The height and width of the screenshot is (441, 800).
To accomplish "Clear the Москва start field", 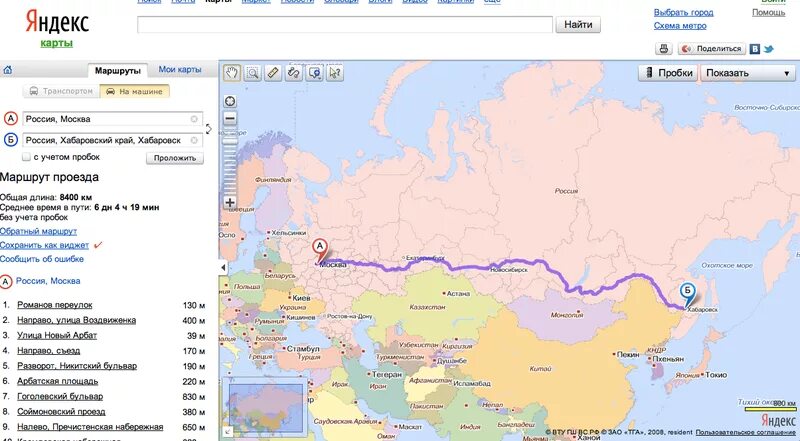I will [x=194, y=119].
